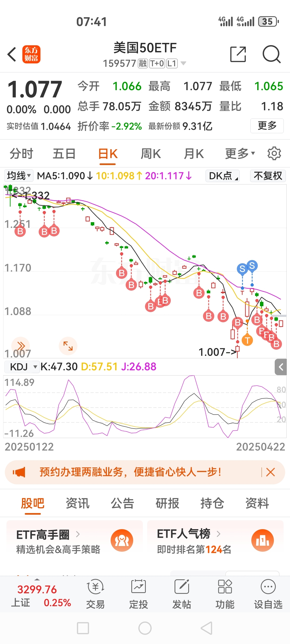Open the KDJ indicator dropdown

pyautogui.click(x=22, y=367)
